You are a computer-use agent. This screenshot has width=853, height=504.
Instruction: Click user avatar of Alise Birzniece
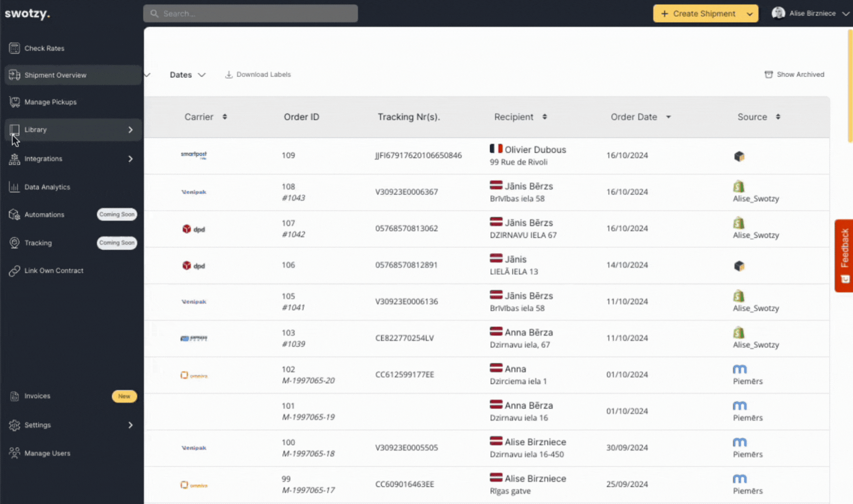(778, 13)
